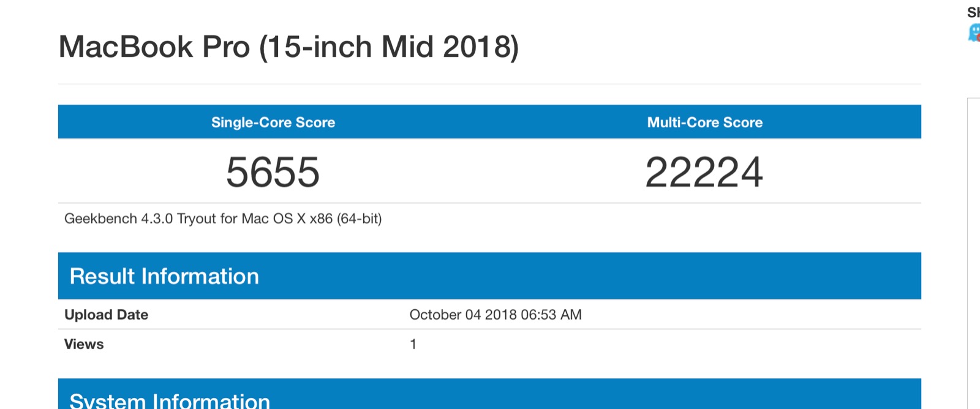Click the sidebar panel box at right edge
Screen dimensions: 980x409
click(974, 253)
